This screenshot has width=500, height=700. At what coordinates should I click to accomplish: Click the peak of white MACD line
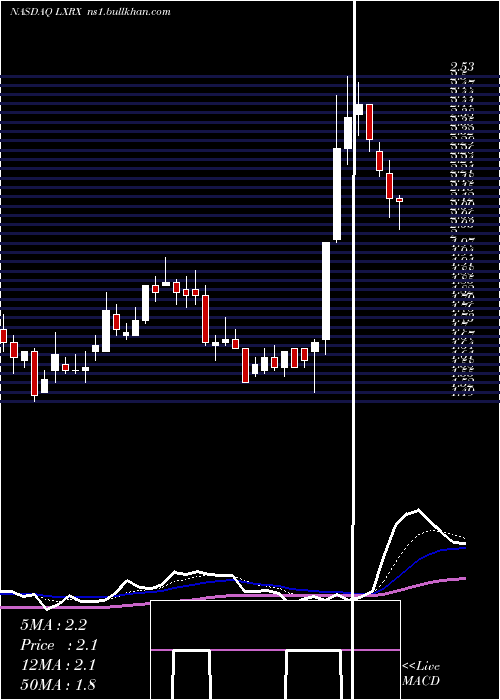(x=417, y=509)
